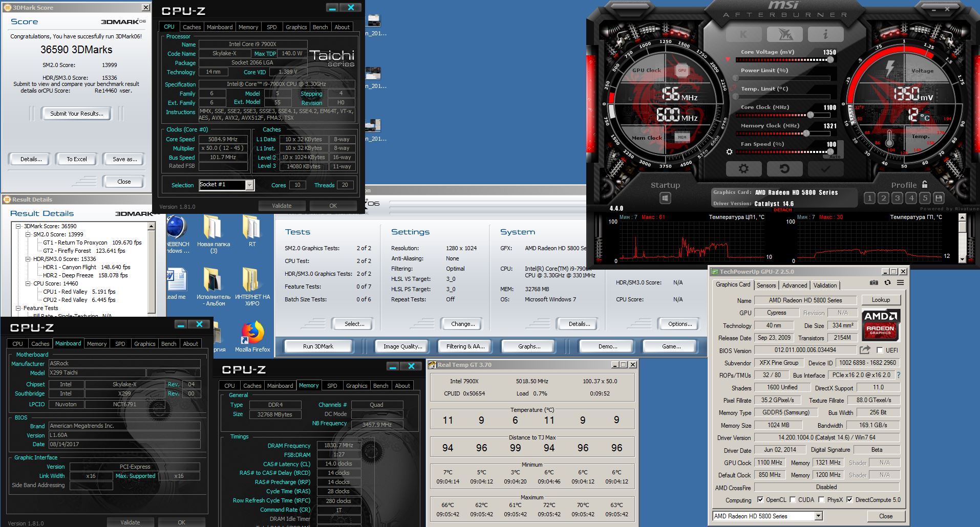Open the Mozilla Firefox desktop shortcut
Screen dimensions: 980x527
[252, 337]
